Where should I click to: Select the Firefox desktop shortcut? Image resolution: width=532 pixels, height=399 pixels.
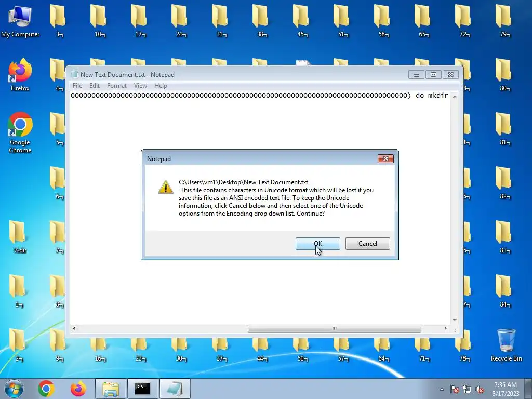click(x=20, y=75)
